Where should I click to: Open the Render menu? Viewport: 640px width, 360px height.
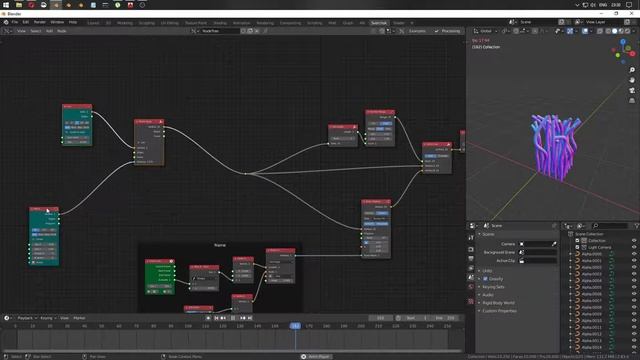coord(40,22)
